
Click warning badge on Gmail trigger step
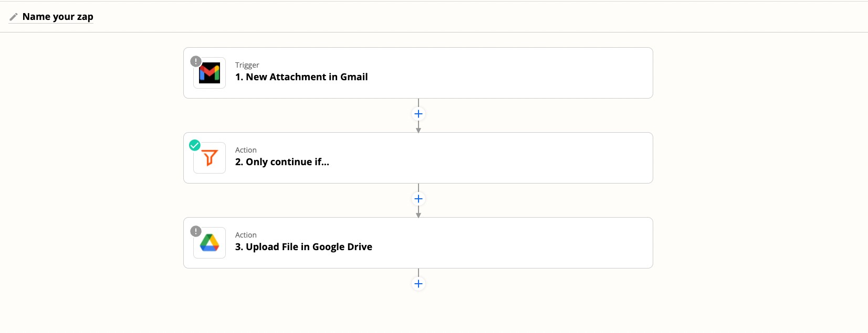196,61
